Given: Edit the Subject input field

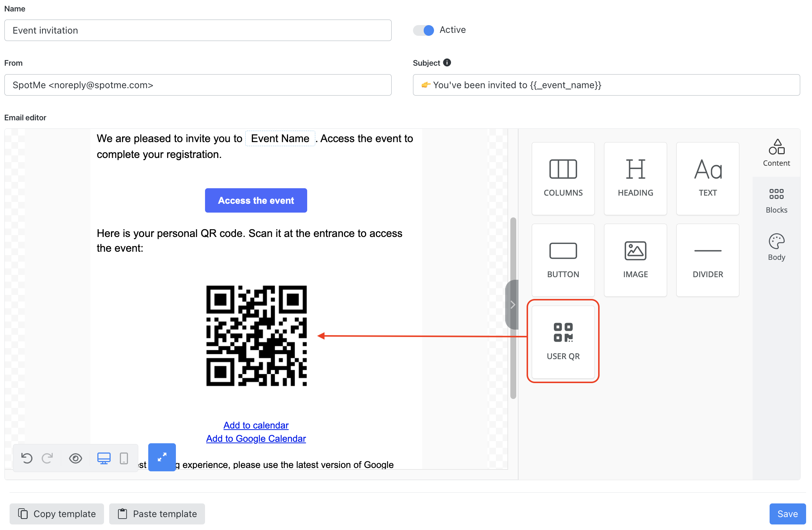Looking at the screenshot, I should click(607, 85).
